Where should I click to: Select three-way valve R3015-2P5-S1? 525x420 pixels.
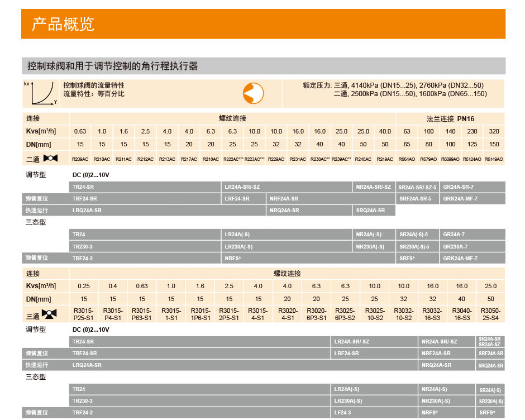pyautogui.click(x=229, y=314)
